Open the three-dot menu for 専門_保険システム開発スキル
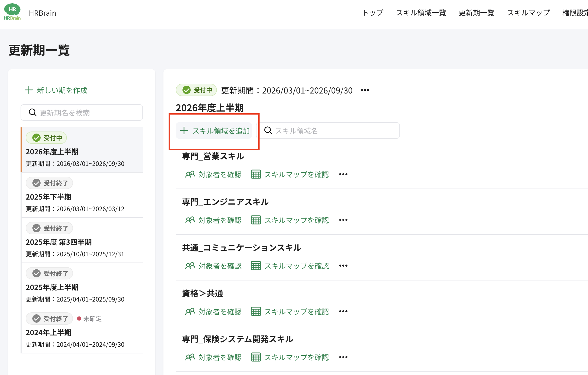This screenshot has width=588, height=375. click(x=343, y=357)
